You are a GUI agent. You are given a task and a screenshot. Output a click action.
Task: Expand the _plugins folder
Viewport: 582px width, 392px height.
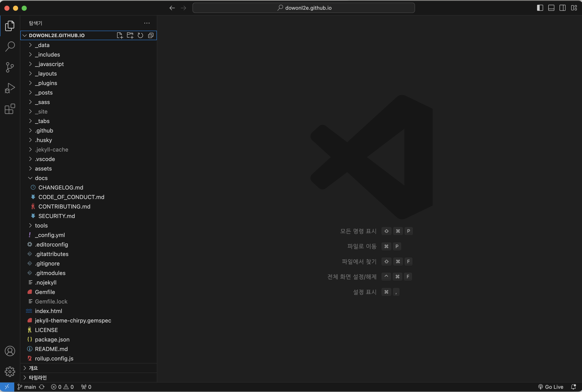pos(89,83)
